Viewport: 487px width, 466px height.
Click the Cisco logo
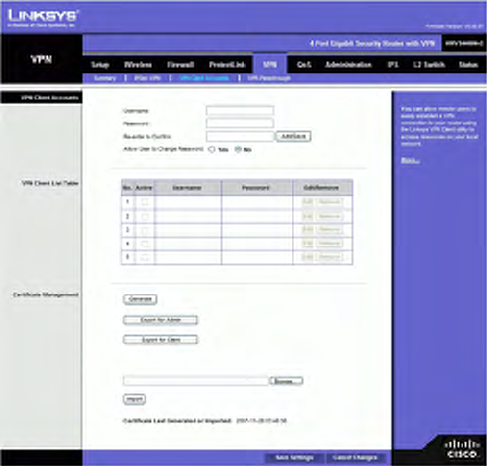(462, 449)
